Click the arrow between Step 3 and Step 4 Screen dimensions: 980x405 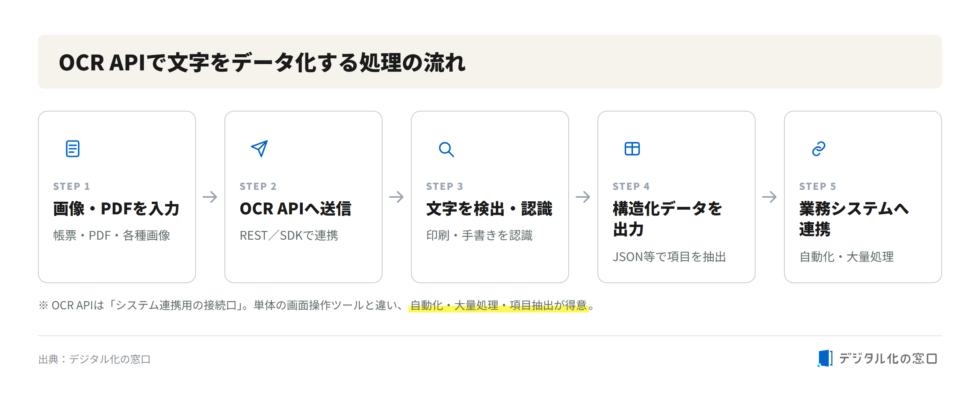583,197
